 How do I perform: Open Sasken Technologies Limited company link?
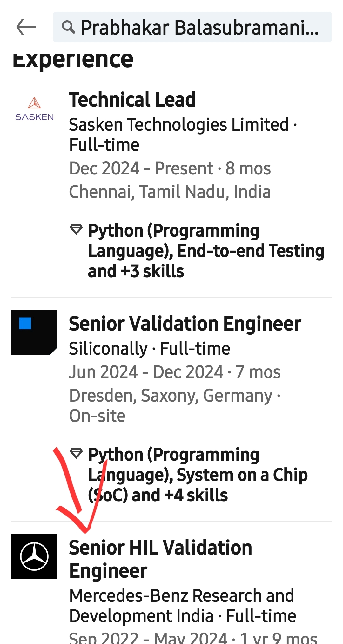(178, 124)
